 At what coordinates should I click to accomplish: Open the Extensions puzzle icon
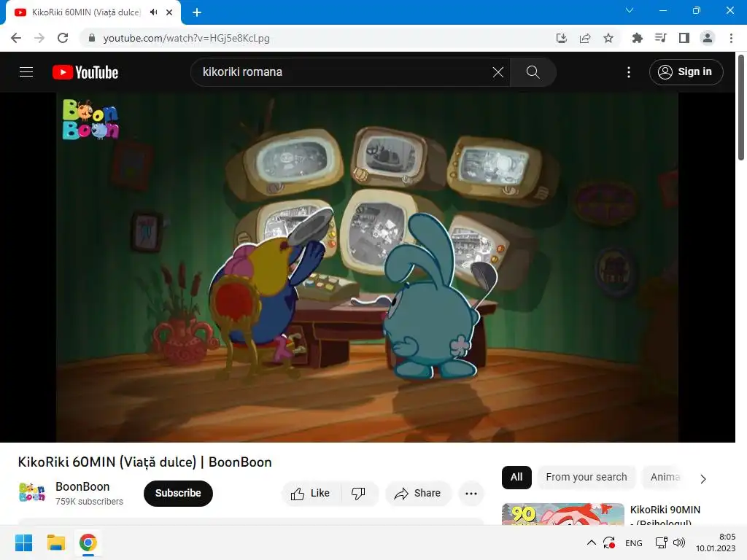637,38
